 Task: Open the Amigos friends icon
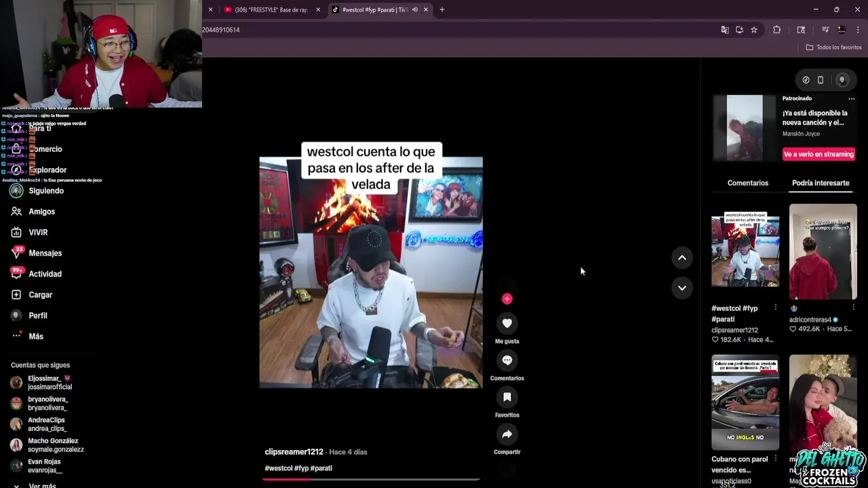[x=16, y=211]
